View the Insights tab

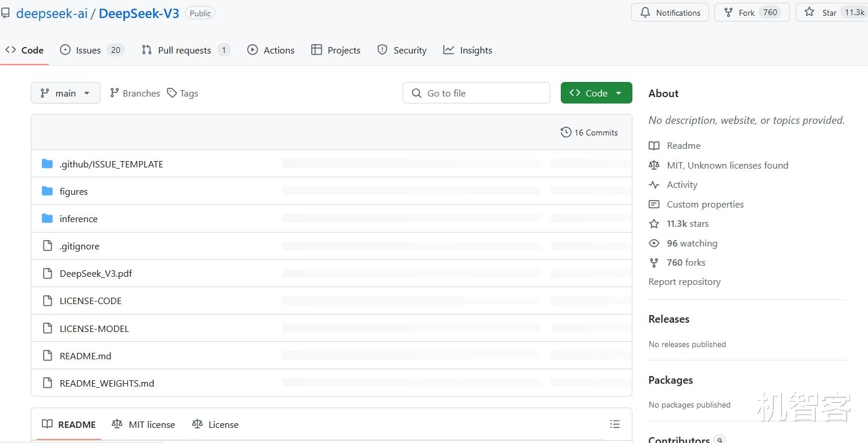467,50
